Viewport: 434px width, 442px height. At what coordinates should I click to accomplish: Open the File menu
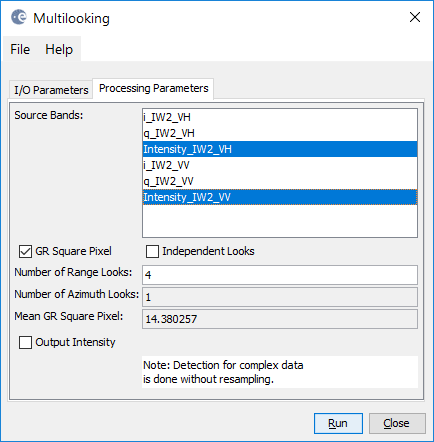point(20,49)
